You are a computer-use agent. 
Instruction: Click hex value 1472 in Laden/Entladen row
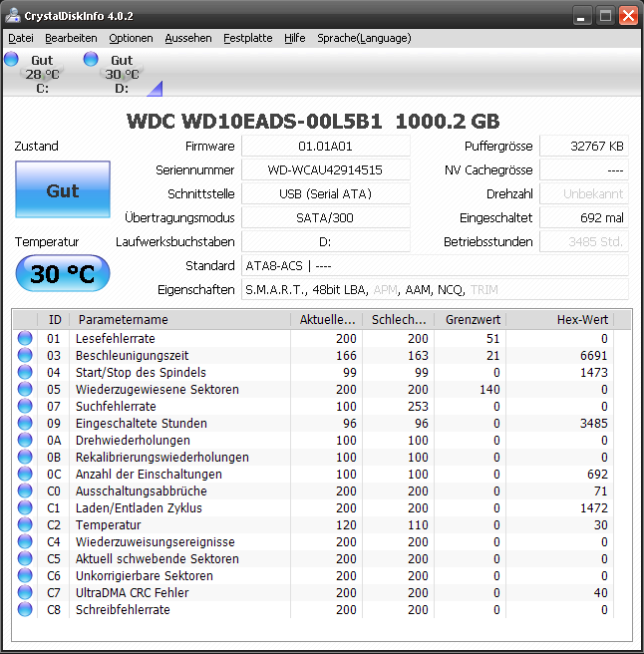pyautogui.click(x=594, y=508)
